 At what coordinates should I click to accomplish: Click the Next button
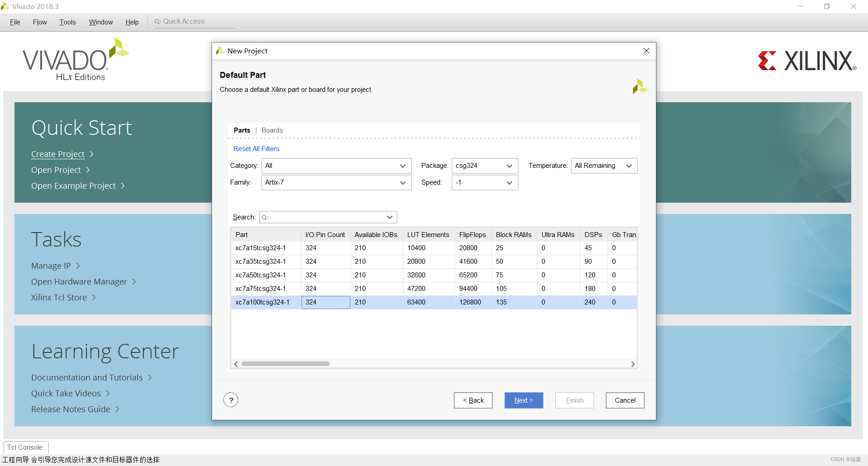pyautogui.click(x=524, y=400)
